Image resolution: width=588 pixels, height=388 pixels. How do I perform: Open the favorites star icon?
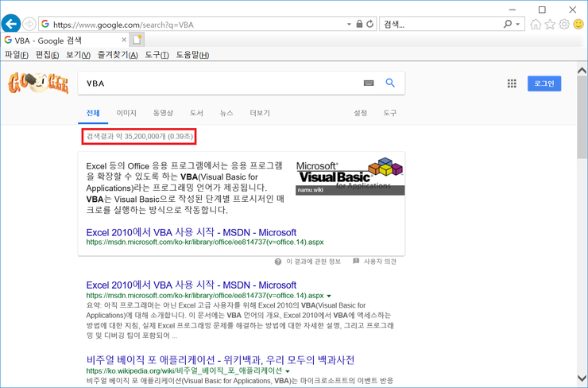point(550,25)
